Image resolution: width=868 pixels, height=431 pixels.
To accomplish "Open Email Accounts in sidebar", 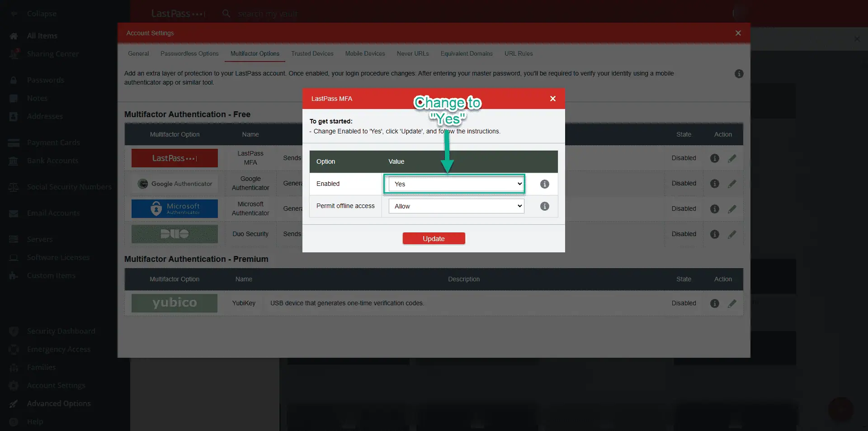I will 53,213.
